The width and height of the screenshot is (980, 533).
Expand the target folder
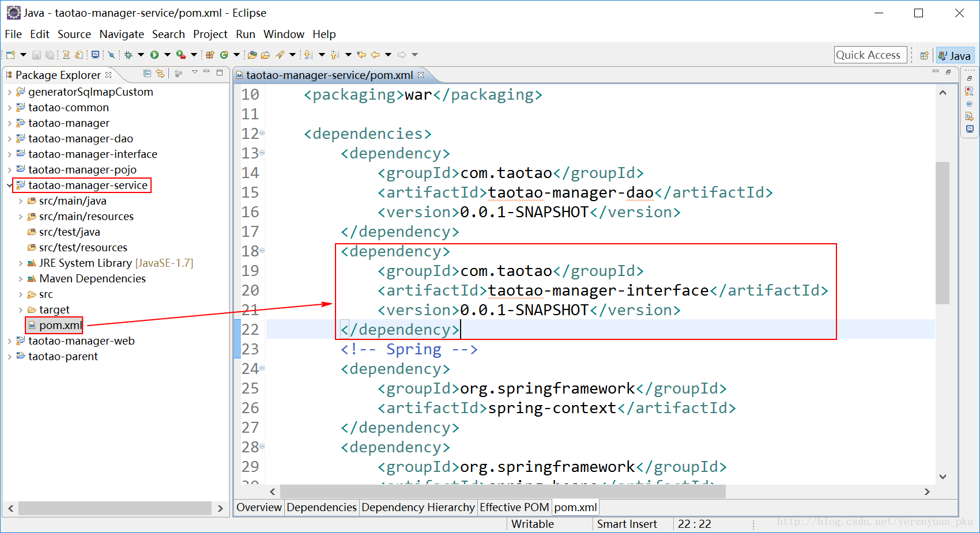coord(20,310)
